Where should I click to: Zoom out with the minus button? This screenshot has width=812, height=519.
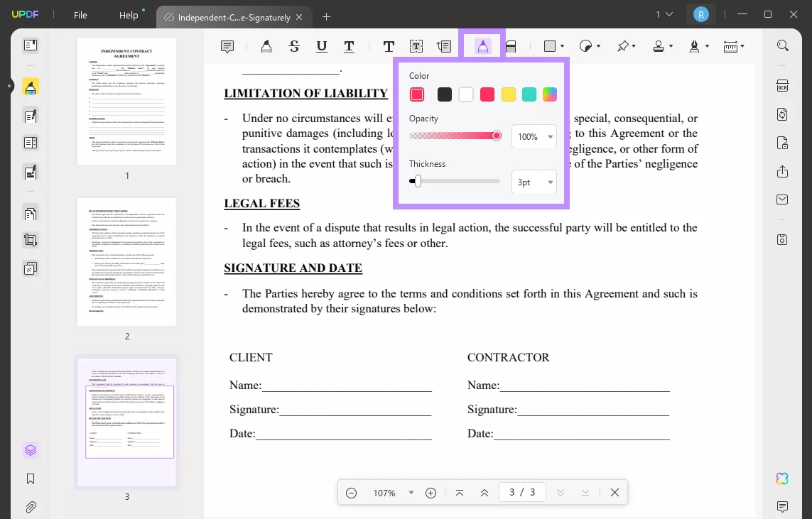click(351, 493)
